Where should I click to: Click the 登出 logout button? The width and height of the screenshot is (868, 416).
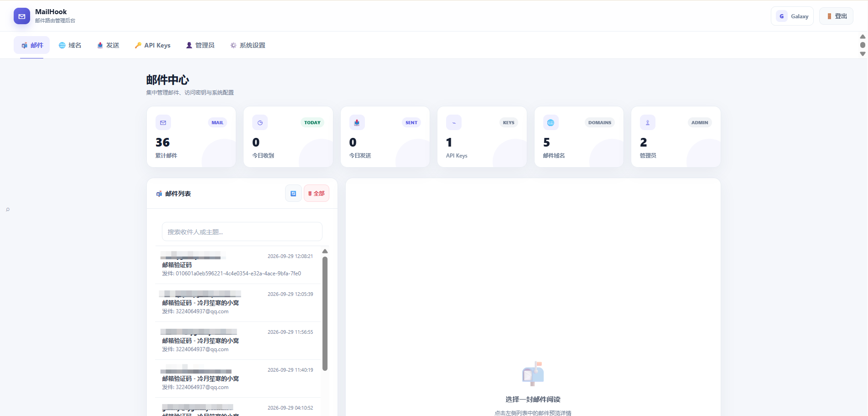point(836,16)
